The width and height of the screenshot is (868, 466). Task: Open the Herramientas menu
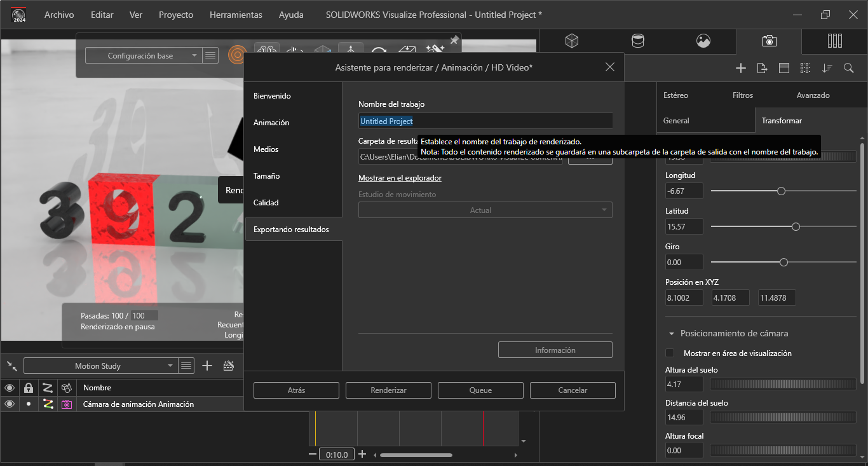tap(236, 14)
